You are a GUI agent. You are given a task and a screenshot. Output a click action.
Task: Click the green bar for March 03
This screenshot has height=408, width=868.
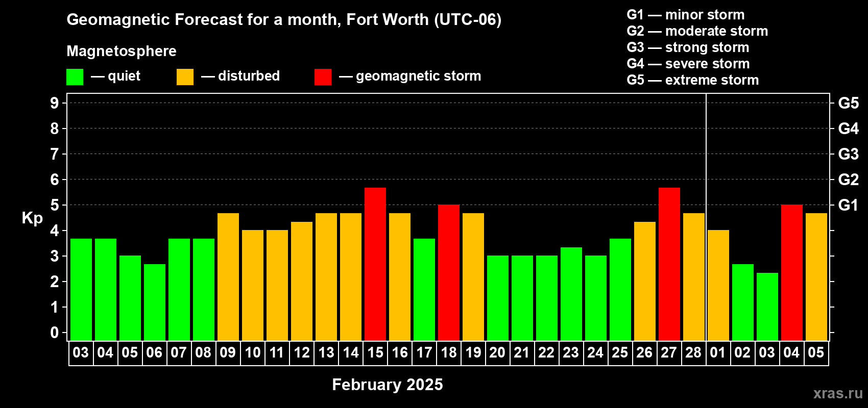pyautogui.click(x=767, y=307)
